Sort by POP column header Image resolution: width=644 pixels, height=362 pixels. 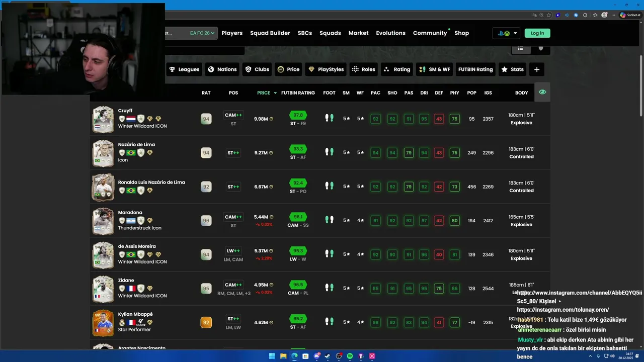click(471, 93)
